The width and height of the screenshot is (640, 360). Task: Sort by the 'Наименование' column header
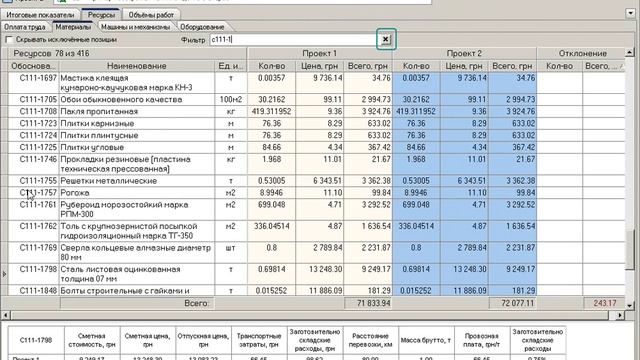(137, 66)
